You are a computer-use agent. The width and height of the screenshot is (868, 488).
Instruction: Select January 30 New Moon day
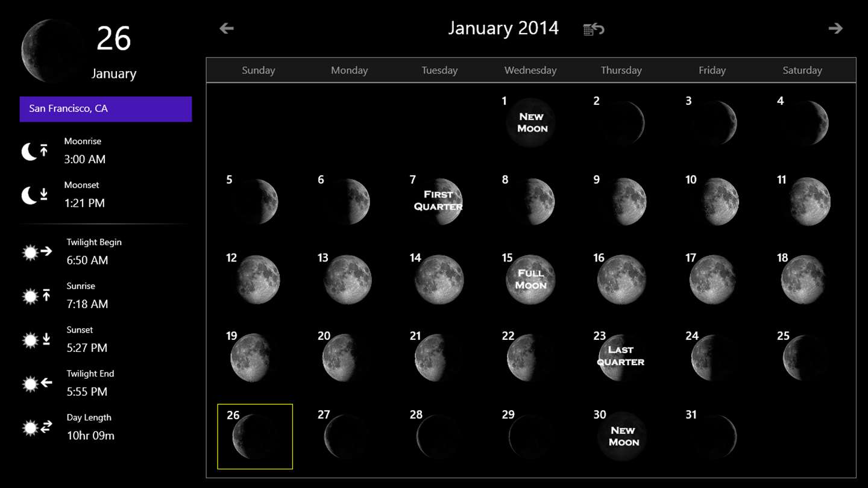[x=621, y=436]
